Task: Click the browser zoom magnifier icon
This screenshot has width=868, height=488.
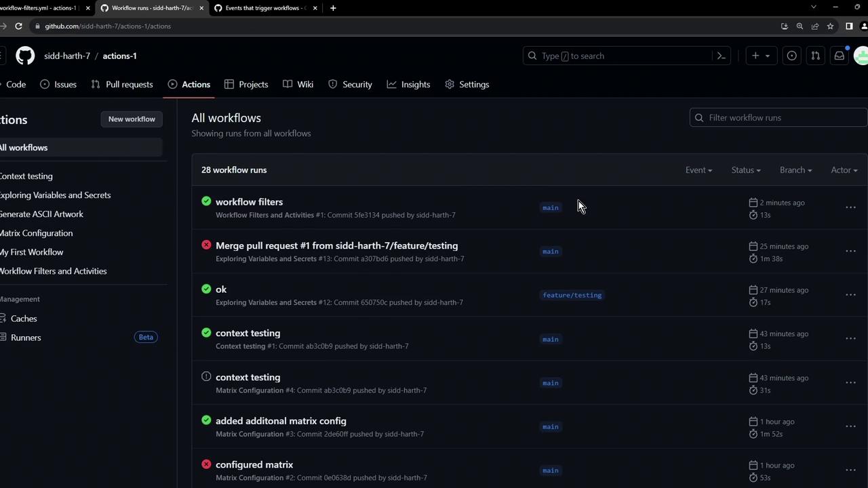Action: 800,26
